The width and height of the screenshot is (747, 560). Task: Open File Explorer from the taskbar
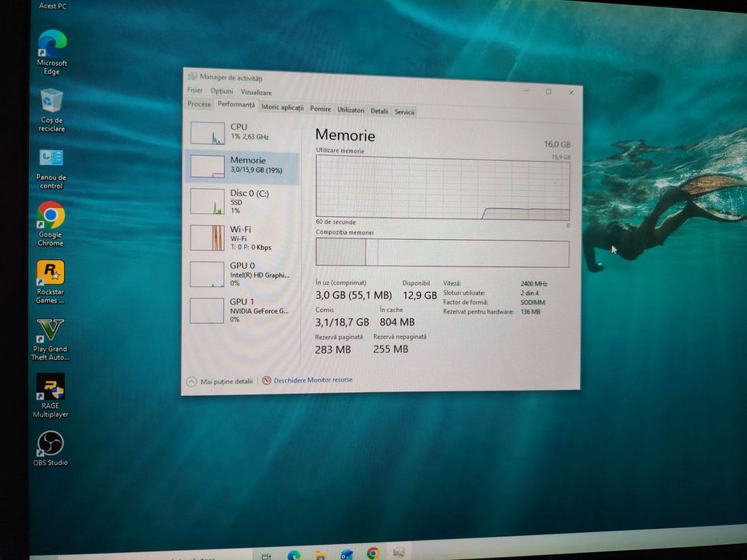click(x=320, y=554)
